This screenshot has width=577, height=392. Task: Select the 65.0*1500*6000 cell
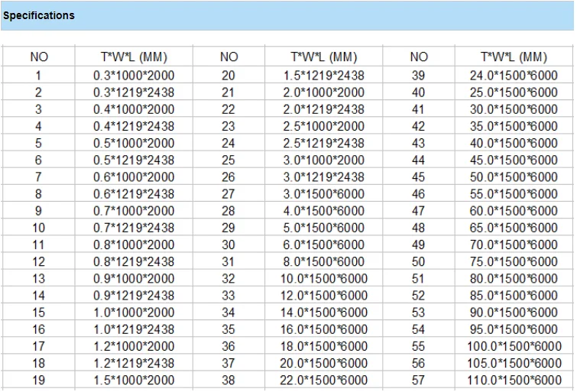click(514, 228)
